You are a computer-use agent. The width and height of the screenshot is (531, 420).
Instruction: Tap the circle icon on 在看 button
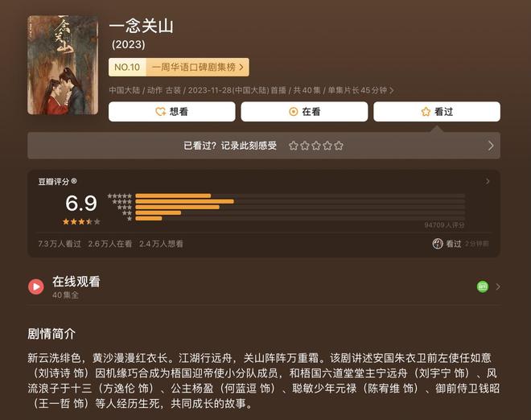tap(294, 111)
